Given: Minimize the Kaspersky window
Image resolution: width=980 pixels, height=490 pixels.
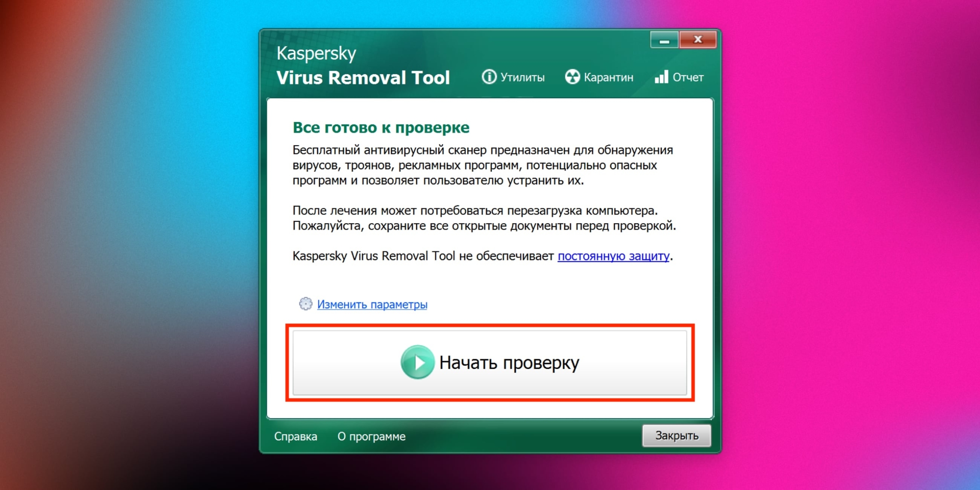Looking at the screenshot, I should click(x=664, y=40).
